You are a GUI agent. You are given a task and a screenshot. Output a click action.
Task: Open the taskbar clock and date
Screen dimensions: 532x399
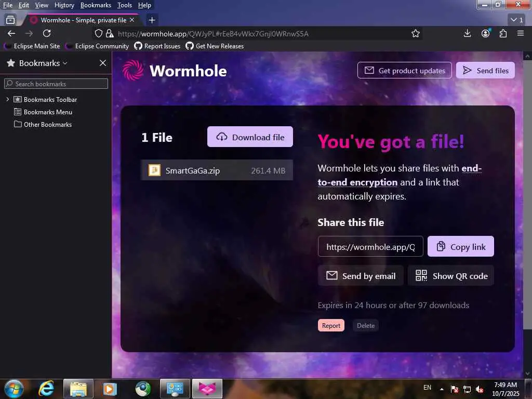coord(506,389)
